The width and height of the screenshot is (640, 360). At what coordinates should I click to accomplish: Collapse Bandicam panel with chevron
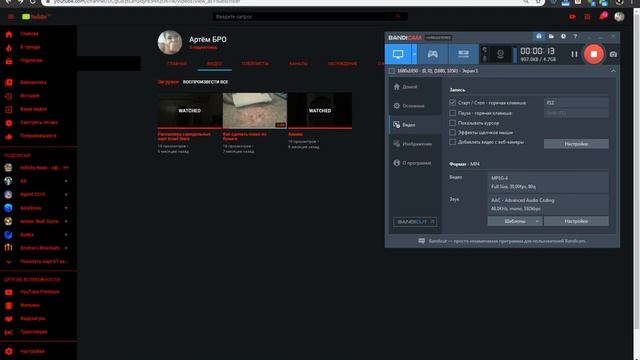[x=613, y=71]
